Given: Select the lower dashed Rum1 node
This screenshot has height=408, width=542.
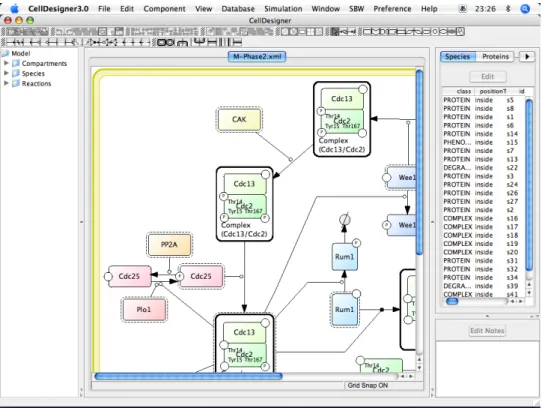Looking at the screenshot, I should pyautogui.click(x=344, y=309).
